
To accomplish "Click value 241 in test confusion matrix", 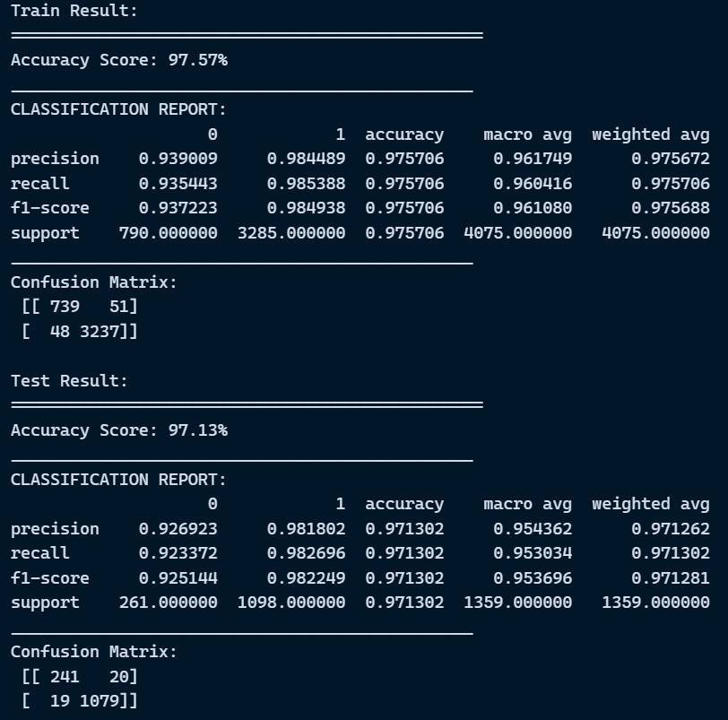I will [65, 677].
